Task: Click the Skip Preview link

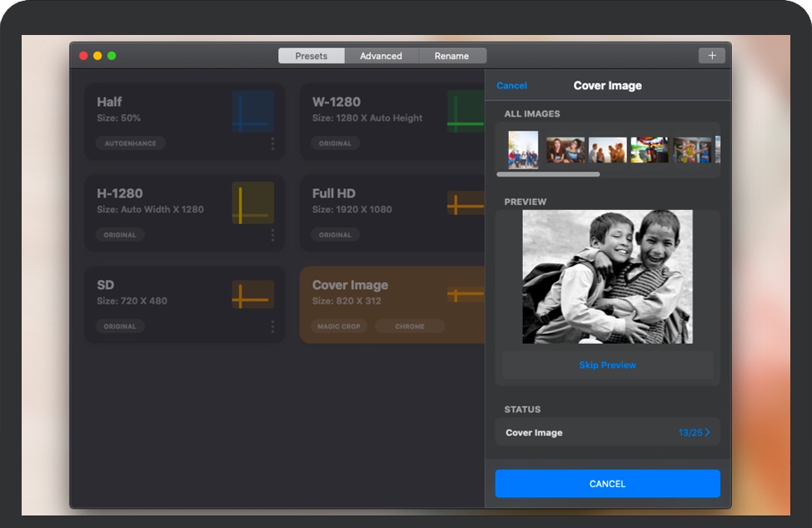Action: [607, 366]
